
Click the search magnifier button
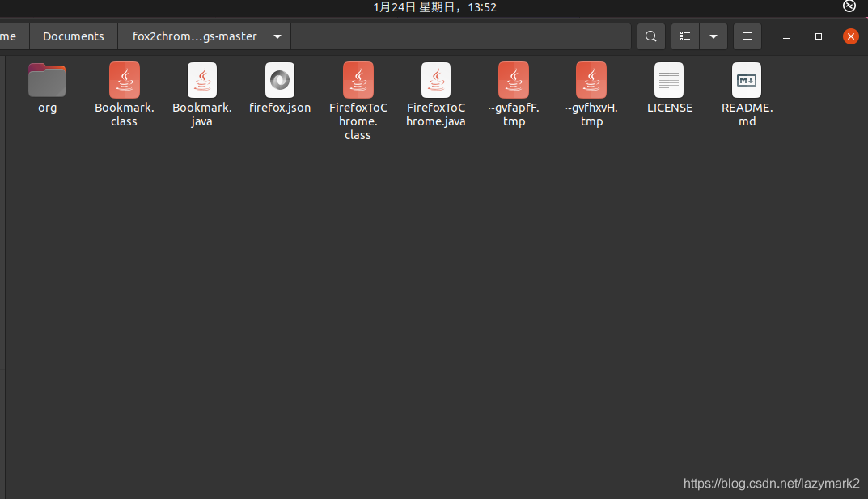click(x=651, y=36)
